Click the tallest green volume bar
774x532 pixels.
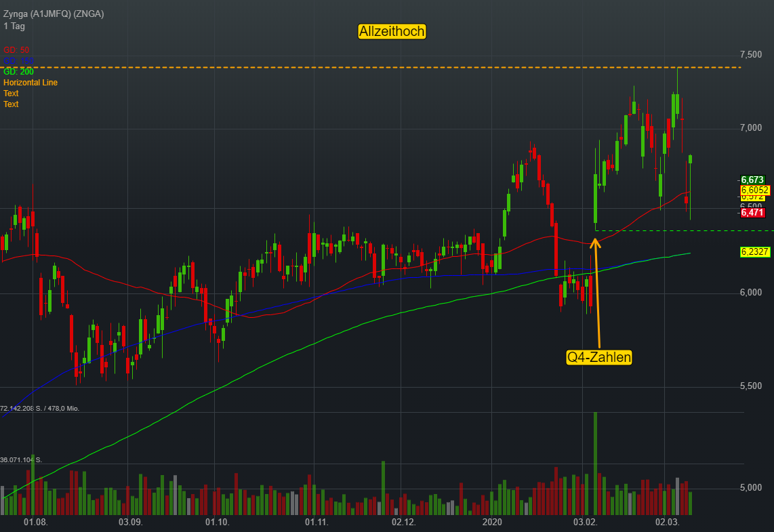[x=595, y=464]
